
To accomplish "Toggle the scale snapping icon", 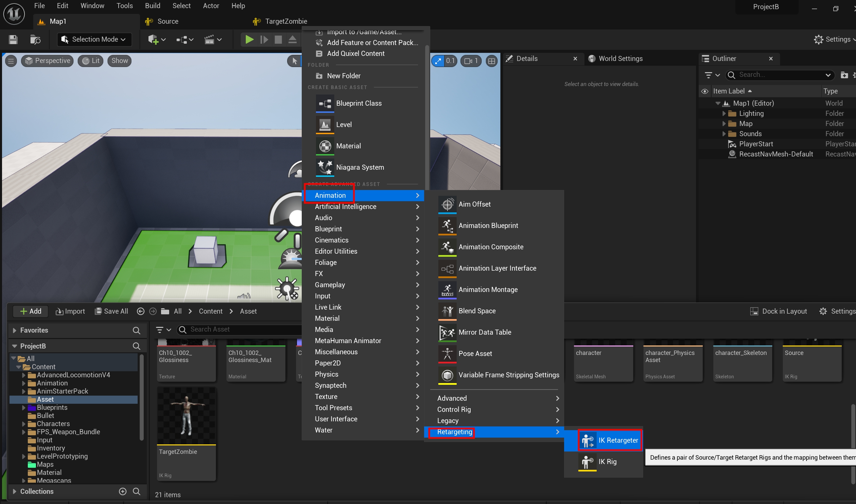I will [438, 61].
